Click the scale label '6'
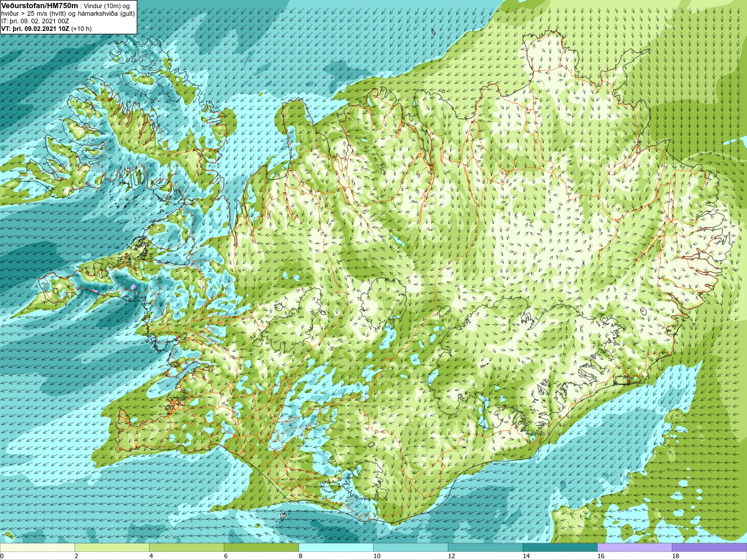Image resolution: width=747 pixels, height=560 pixels. click(226, 556)
